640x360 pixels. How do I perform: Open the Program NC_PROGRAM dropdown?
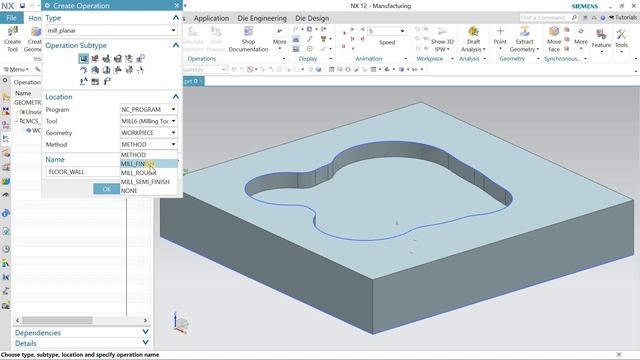pyautogui.click(x=149, y=109)
